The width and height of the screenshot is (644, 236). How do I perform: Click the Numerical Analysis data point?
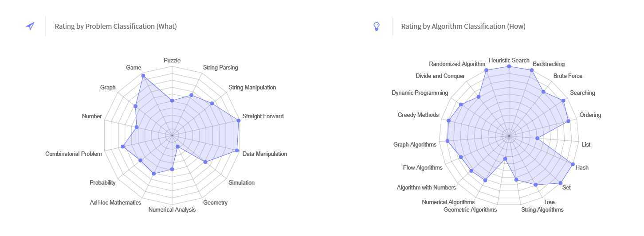pos(172,169)
